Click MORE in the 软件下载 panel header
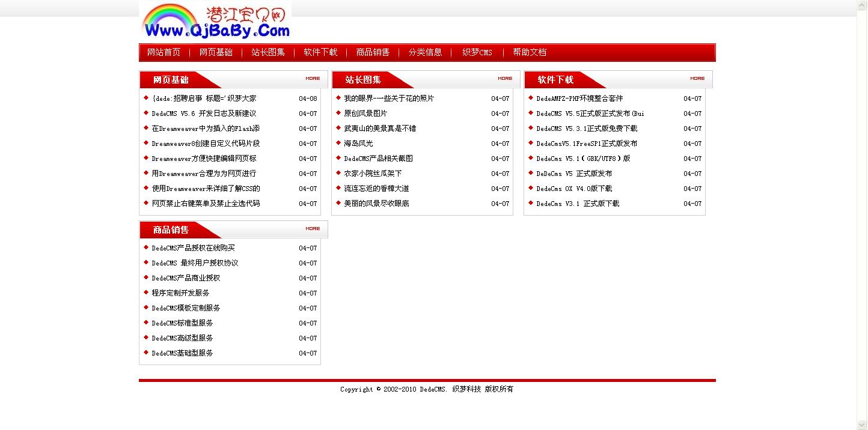 (x=697, y=78)
